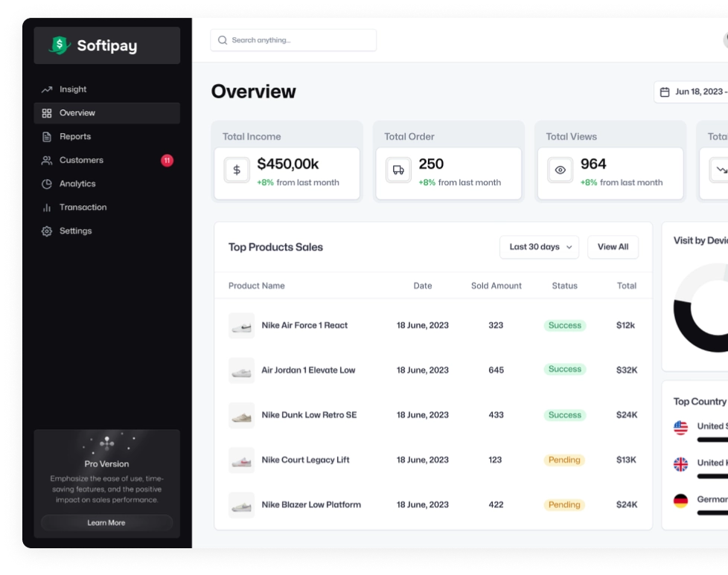Click the Pro Version sparkle icon
This screenshot has height=575, width=728.
coord(106,443)
